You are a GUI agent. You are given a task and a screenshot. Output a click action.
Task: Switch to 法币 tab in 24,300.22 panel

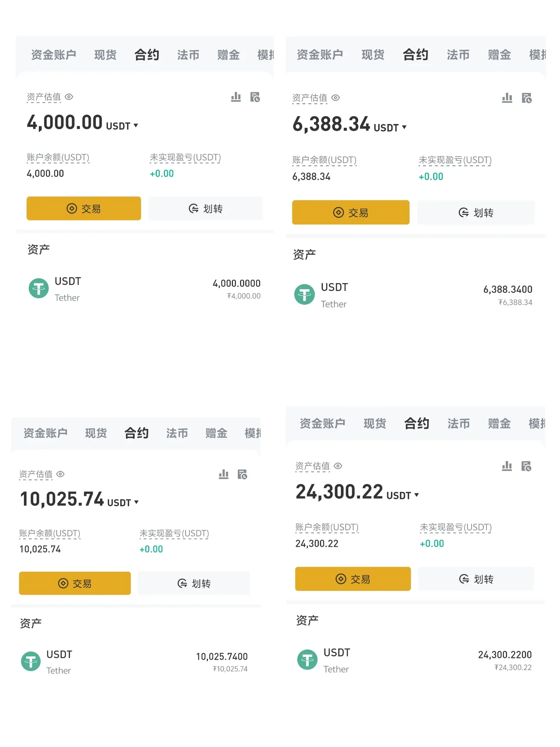tap(458, 424)
